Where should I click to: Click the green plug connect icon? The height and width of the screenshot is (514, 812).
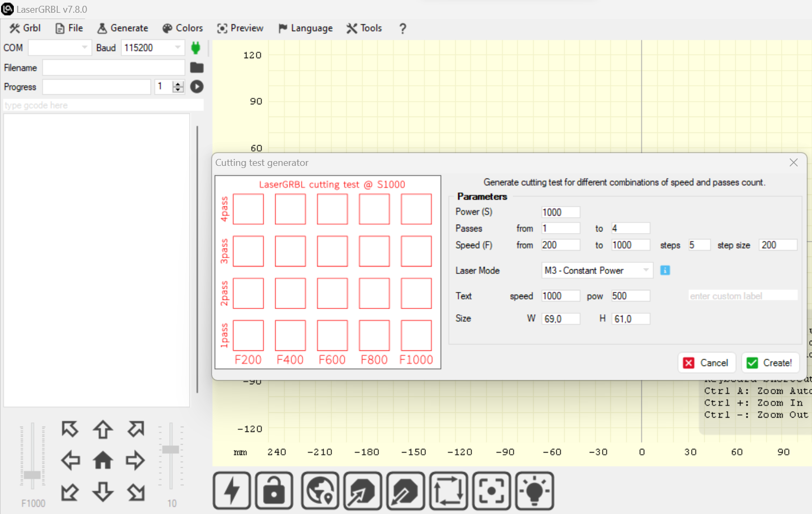pyautogui.click(x=196, y=48)
